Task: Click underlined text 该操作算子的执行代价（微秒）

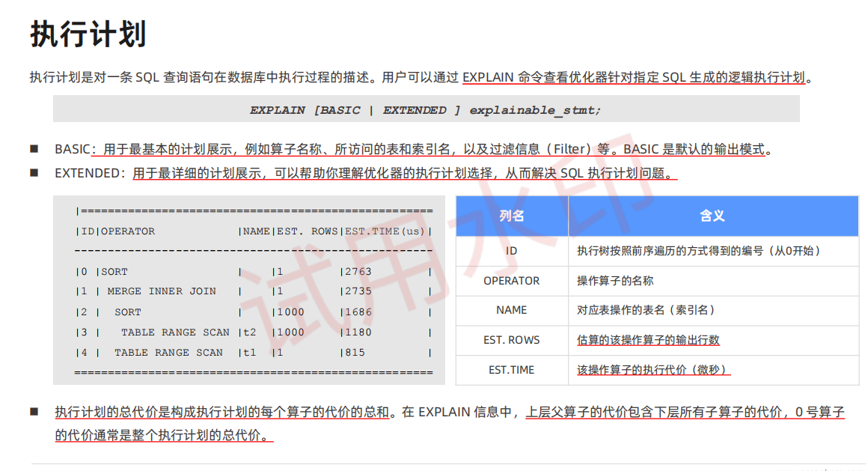Action: [652, 370]
